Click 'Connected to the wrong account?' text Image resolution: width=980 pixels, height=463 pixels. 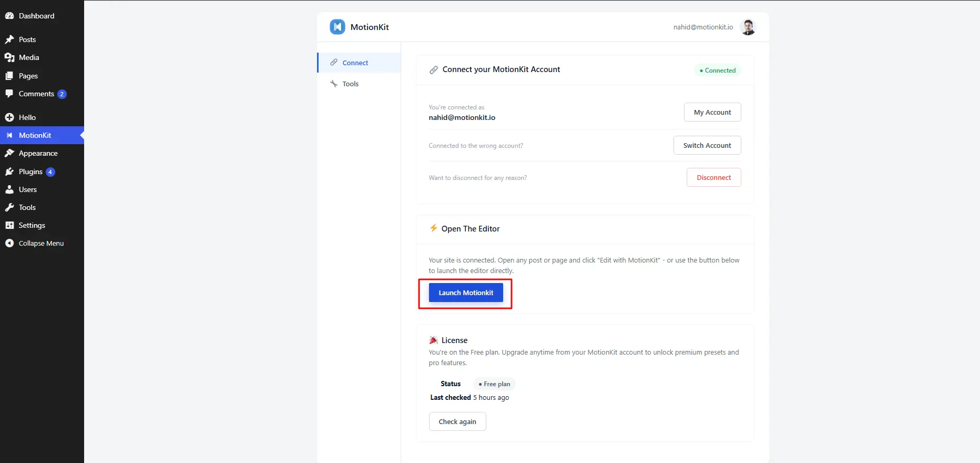coord(476,146)
